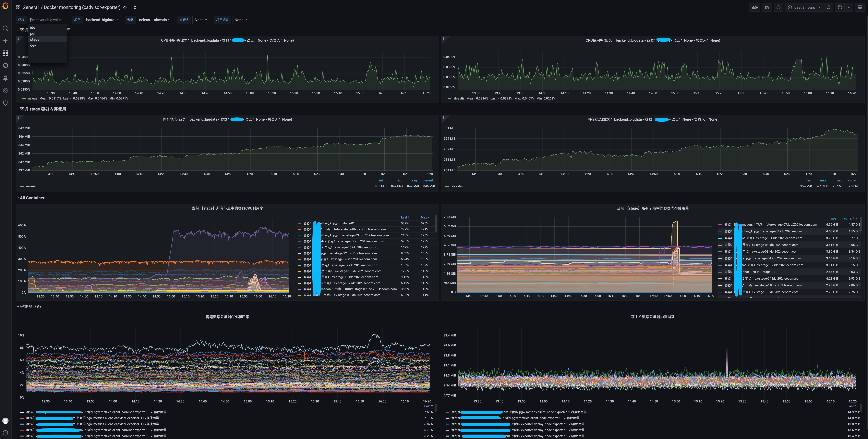Open the neleus + alcestis container dropdown
The image size is (868, 439).
pyautogui.click(x=155, y=20)
